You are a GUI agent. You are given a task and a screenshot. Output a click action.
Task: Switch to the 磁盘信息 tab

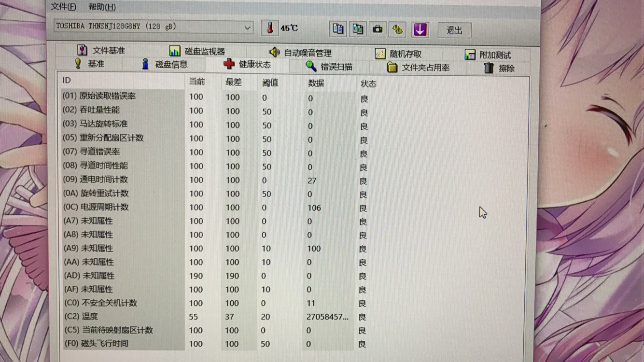(x=164, y=64)
